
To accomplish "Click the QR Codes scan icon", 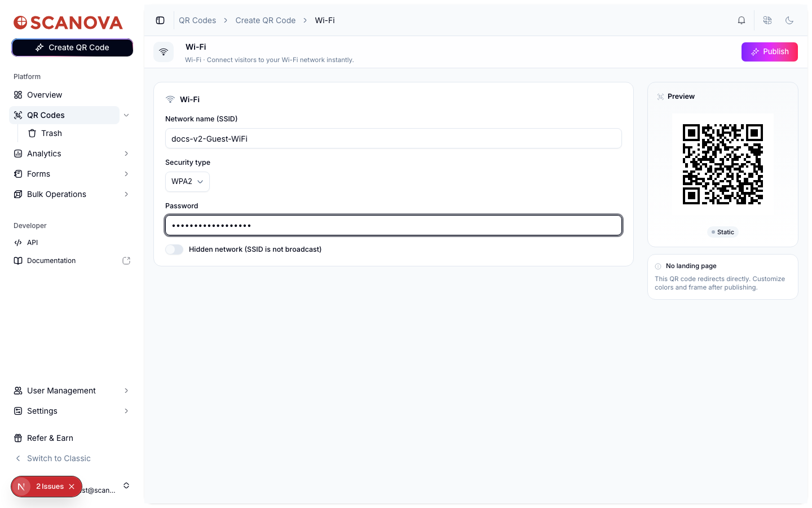I will (x=18, y=115).
